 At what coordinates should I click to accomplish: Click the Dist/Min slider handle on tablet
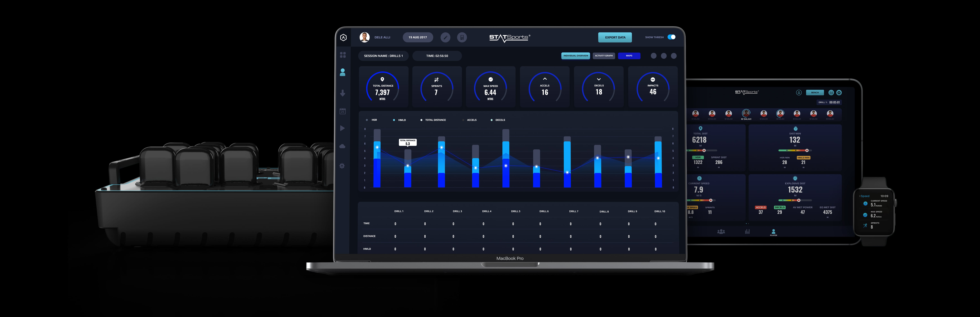pos(807,150)
